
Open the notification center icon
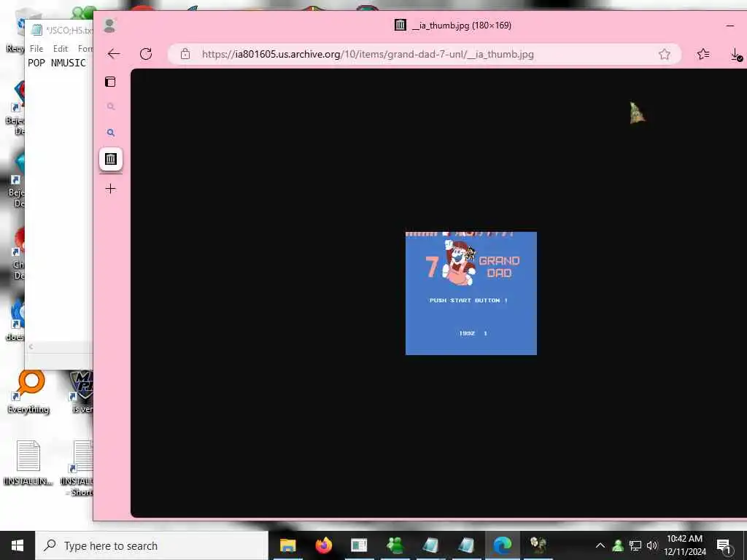(x=724, y=545)
